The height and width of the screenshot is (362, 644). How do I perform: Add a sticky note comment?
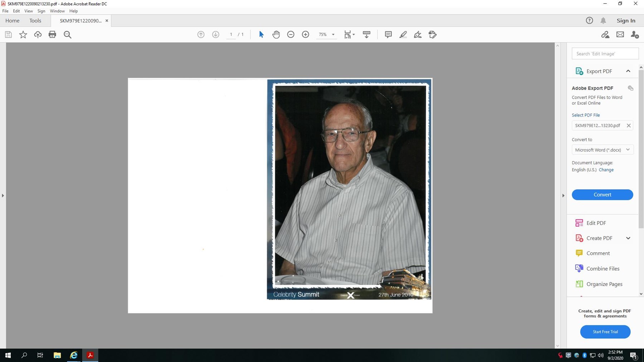click(388, 35)
